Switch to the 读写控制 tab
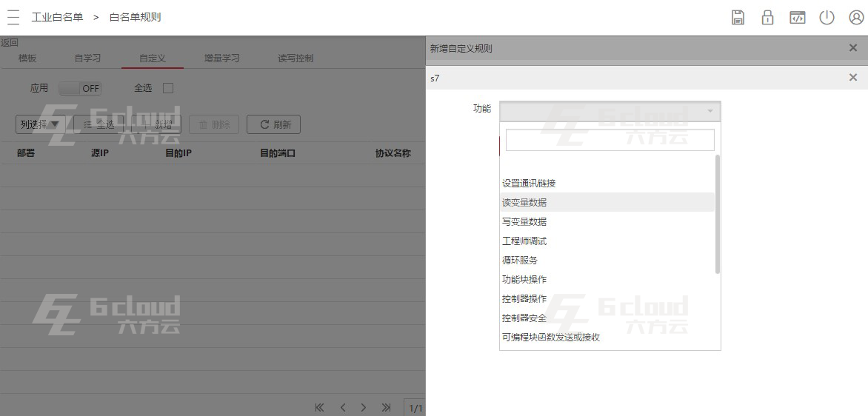The width and height of the screenshot is (868, 416). [296, 58]
